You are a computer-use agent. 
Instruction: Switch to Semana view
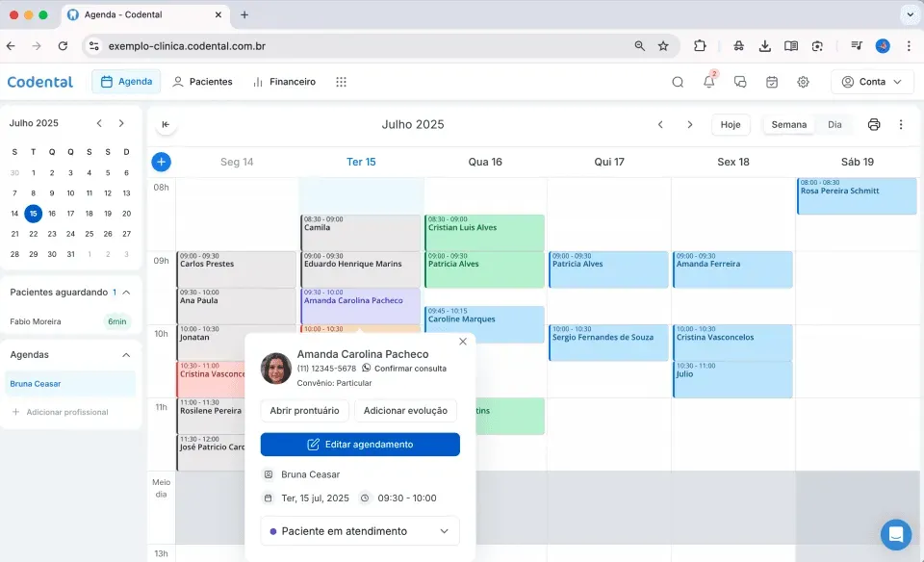789,124
